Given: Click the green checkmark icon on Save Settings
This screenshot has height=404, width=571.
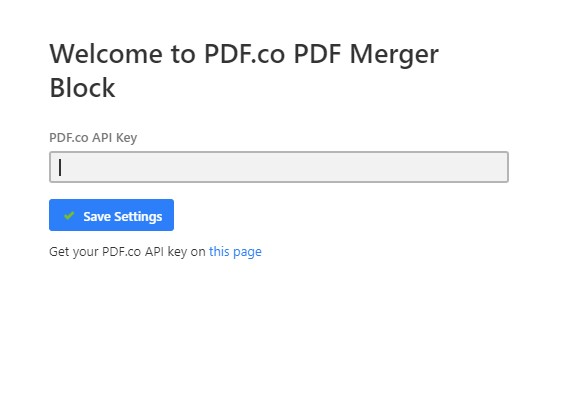Looking at the screenshot, I should point(69,216).
